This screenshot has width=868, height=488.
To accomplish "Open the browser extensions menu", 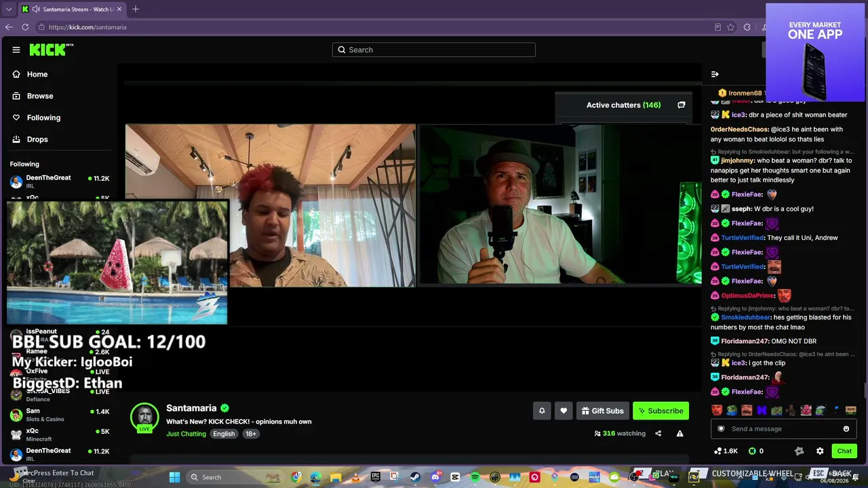I will (747, 27).
